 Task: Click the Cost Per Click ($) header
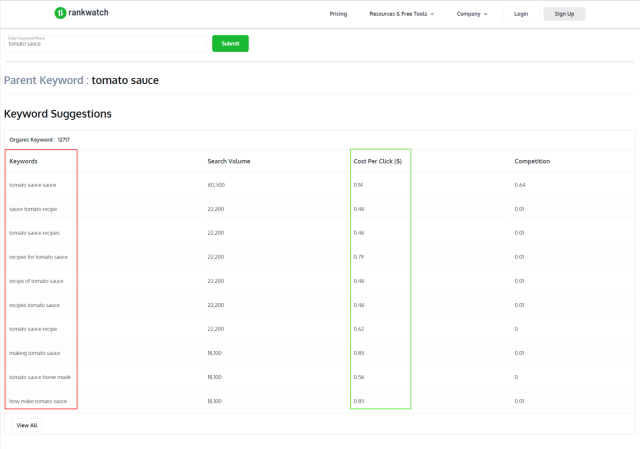377,161
